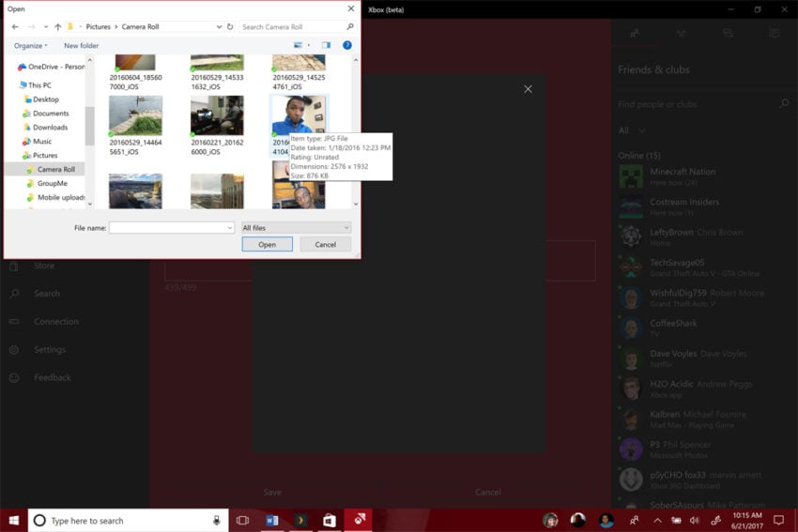
Task: Select file 20160221_201626000_iOS thumbnail
Action: 217,116
